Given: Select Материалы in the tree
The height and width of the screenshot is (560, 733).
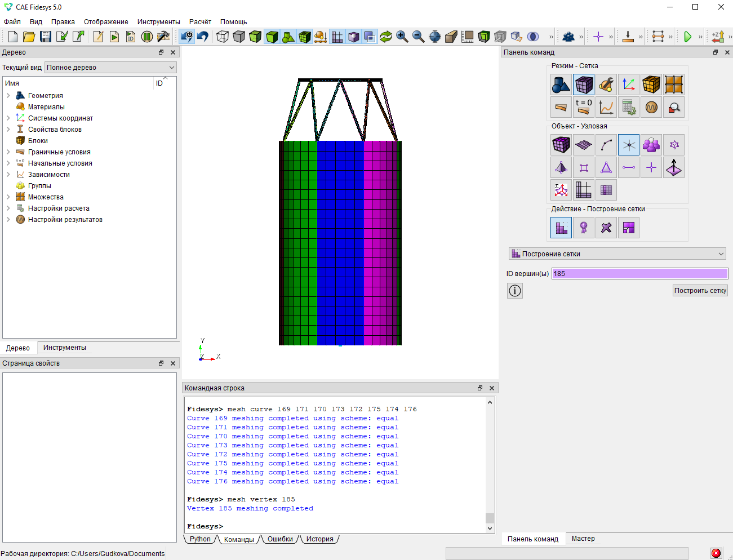Looking at the screenshot, I should pos(46,107).
